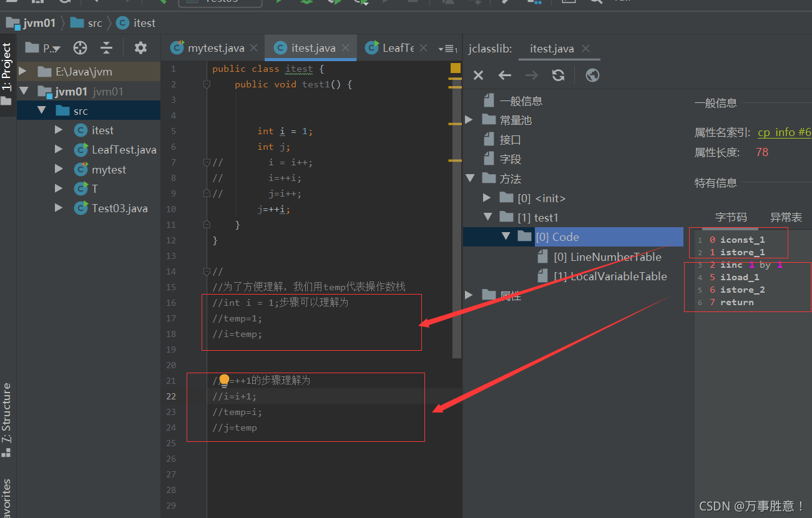Select the [1] LocalVariableTable node

click(602, 276)
